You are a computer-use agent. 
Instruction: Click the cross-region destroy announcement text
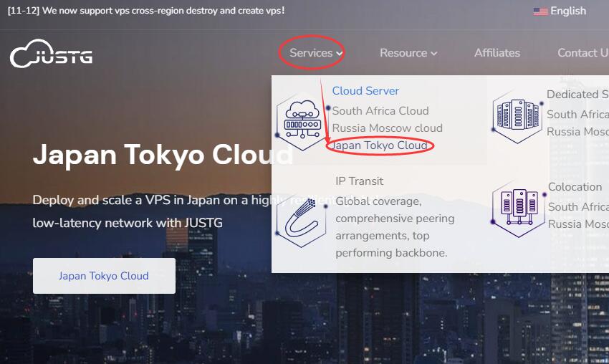click(146, 11)
